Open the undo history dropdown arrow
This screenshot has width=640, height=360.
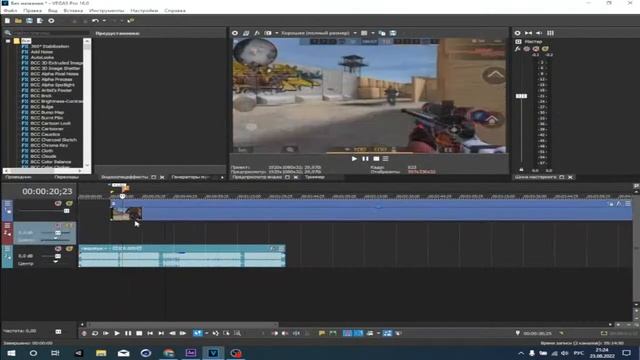pyautogui.click(x=104, y=20)
